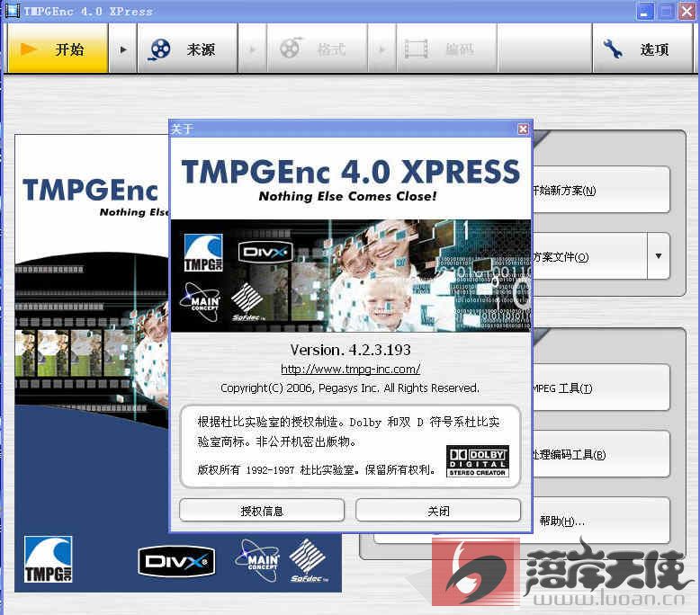Click the TMPG logo in About banner
The image size is (700, 615).
[203, 253]
